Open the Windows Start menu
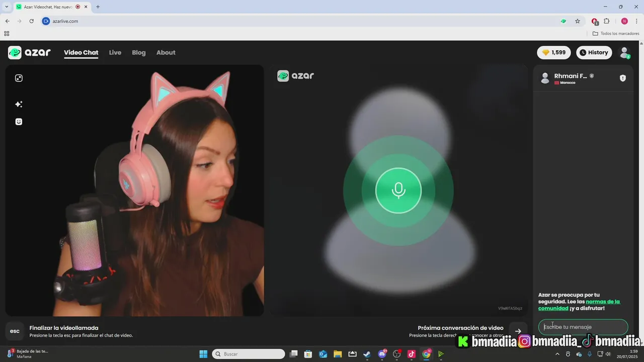Screen dimensions: 644x362 (x=203, y=354)
